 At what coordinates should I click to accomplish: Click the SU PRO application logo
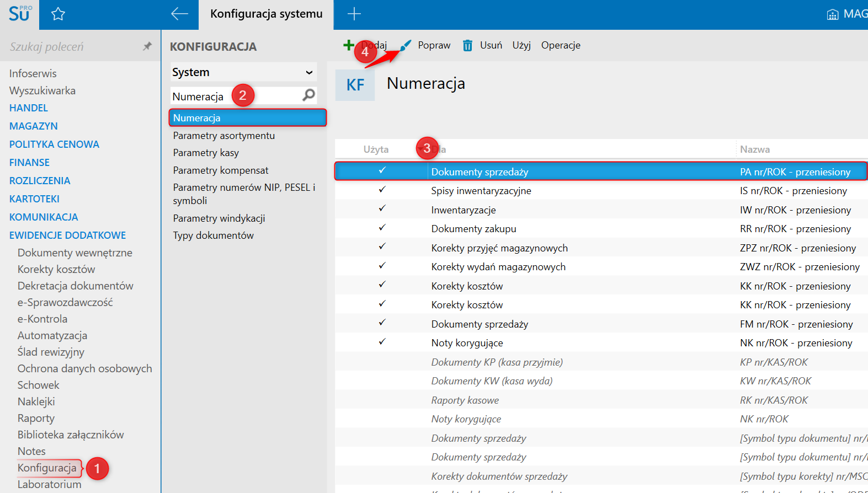coord(20,14)
